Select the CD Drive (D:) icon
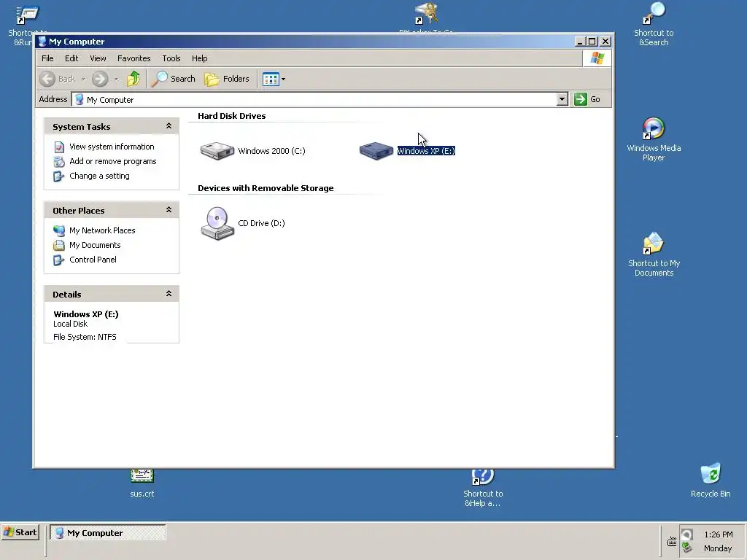747x560 pixels. 217,223
